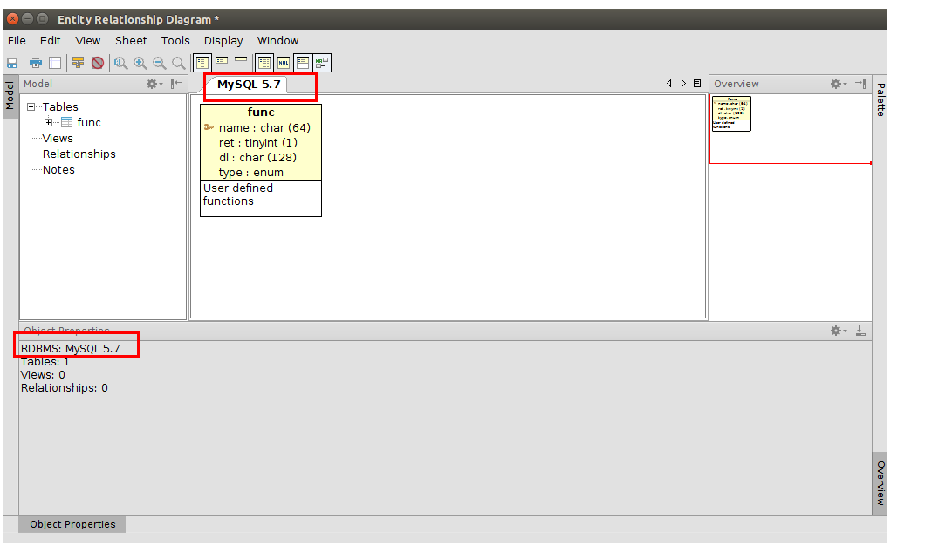Click the Save diagram icon
The height and width of the screenshot is (560, 925).
coord(12,63)
